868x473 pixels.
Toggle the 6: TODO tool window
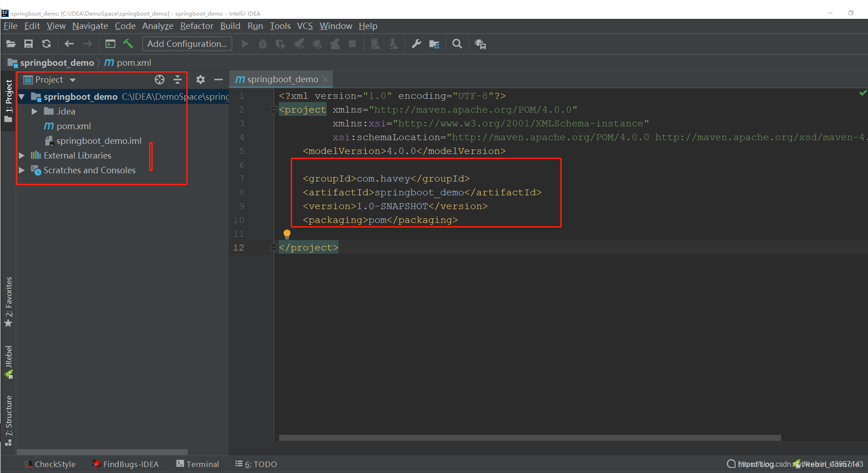click(x=256, y=464)
